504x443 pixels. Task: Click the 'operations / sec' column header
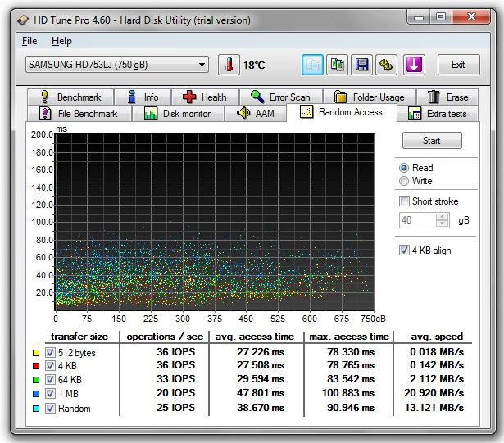click(x=165, y=337)
